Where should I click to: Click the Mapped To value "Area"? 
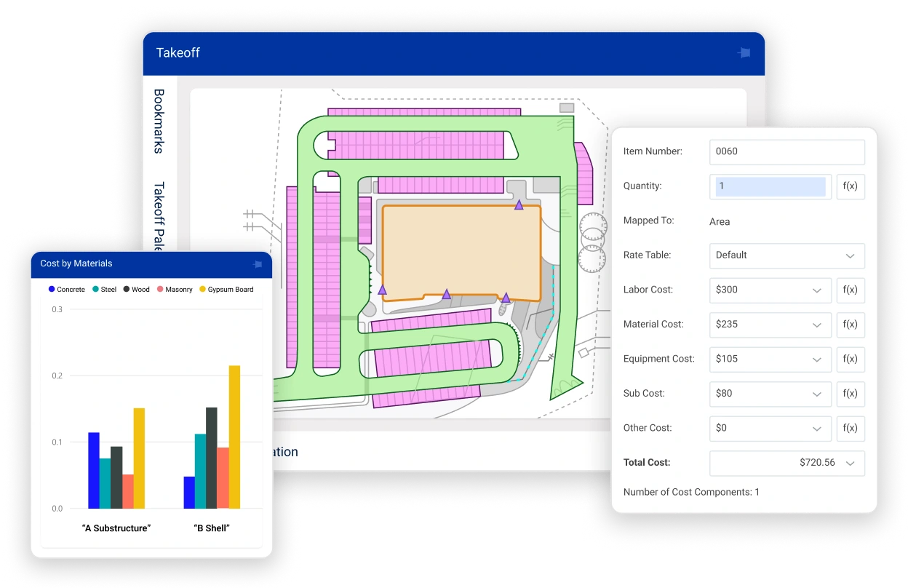pyautogui.click(x=720, y=221)
